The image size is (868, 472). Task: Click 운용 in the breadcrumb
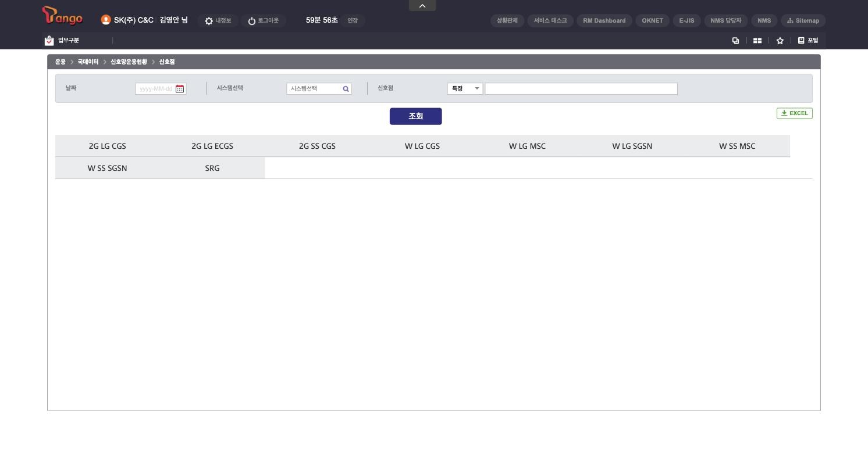(61, 62)
